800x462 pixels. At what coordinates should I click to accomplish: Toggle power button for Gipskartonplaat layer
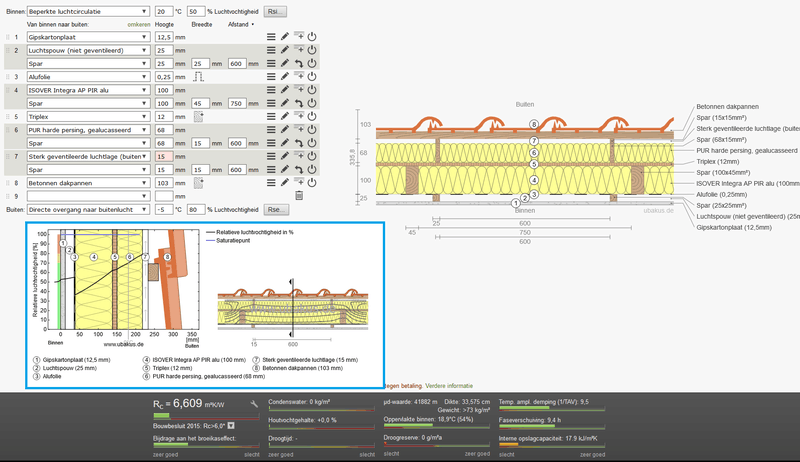(x=311, y=37)
